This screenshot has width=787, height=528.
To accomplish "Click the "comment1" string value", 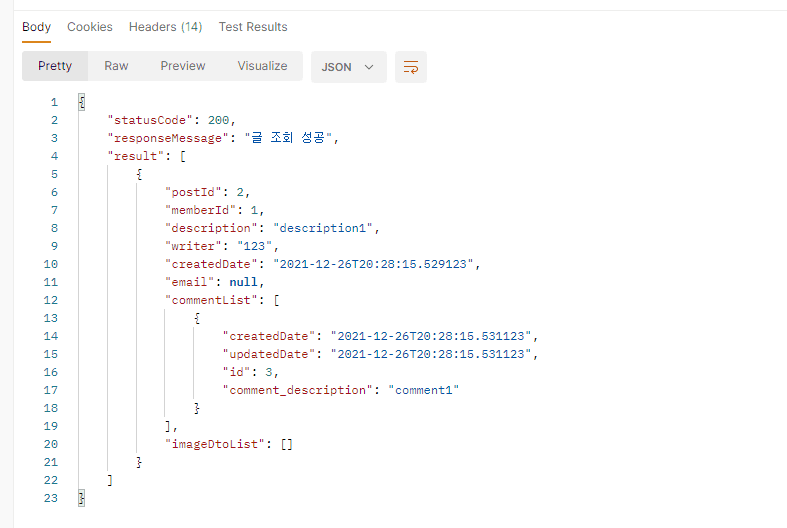I will [428, 390].
